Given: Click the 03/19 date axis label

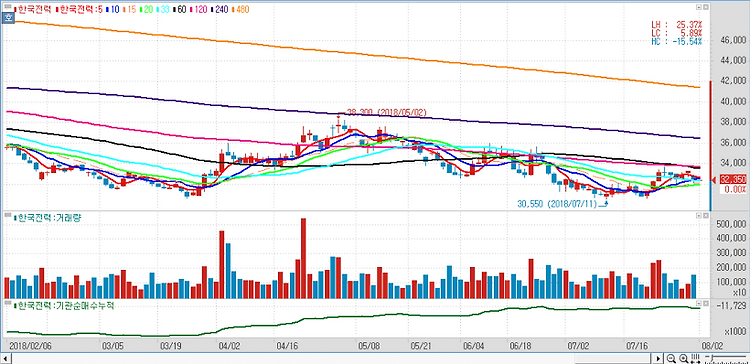Looking at the screenshot, I should [170, 345].
